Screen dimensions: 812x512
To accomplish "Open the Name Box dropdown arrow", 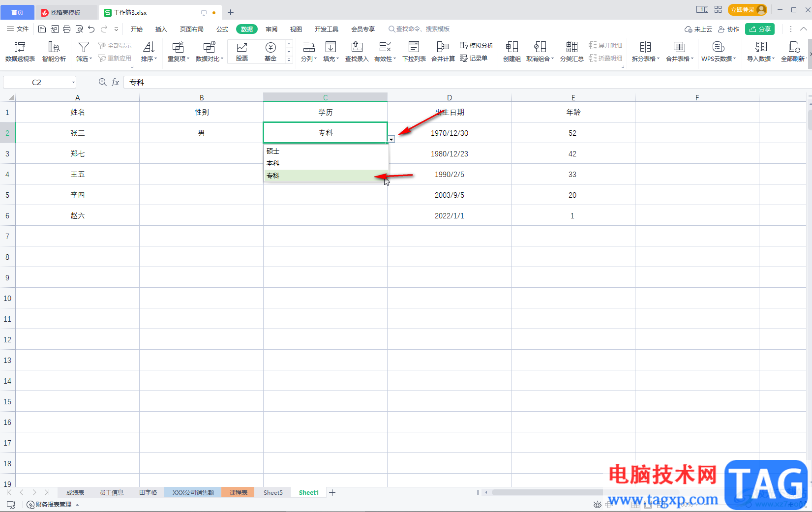I will (x=73, y=82).
